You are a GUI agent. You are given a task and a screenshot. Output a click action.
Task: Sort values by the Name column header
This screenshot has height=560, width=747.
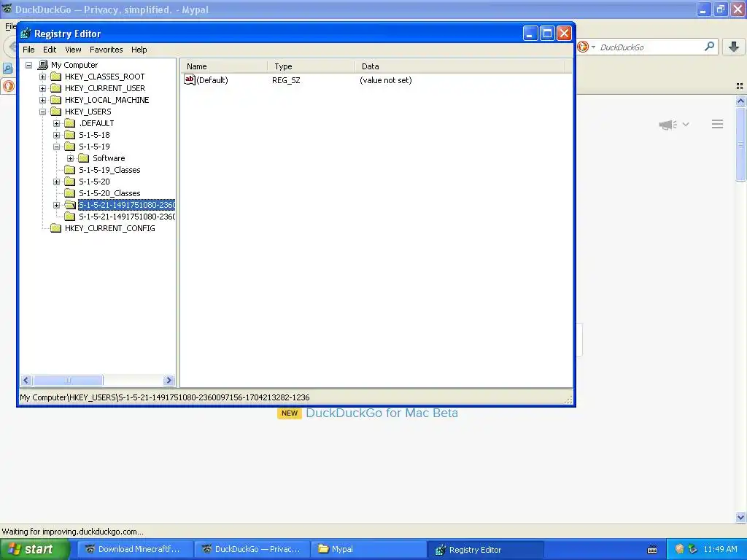point(224,66)
